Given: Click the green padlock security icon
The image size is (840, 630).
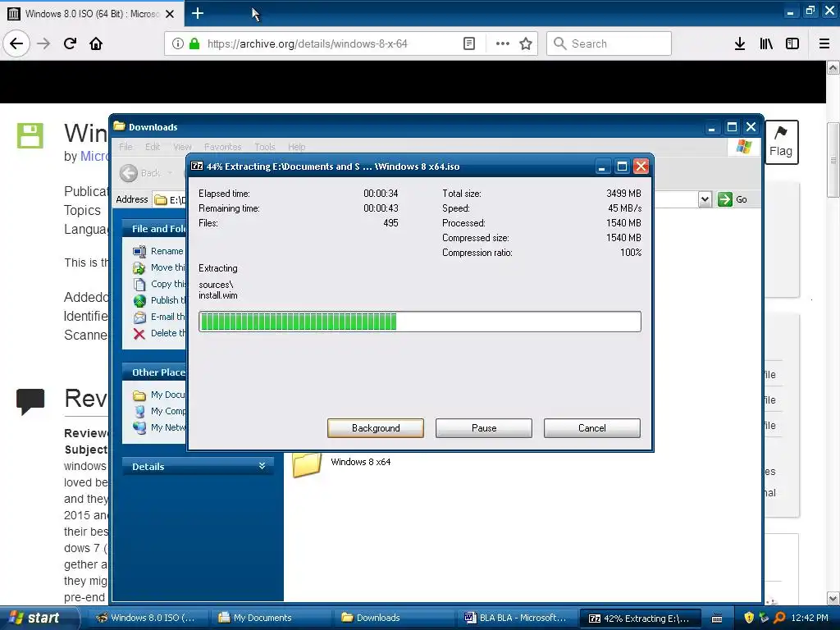Looking at the screenshot, I should 194,43.
